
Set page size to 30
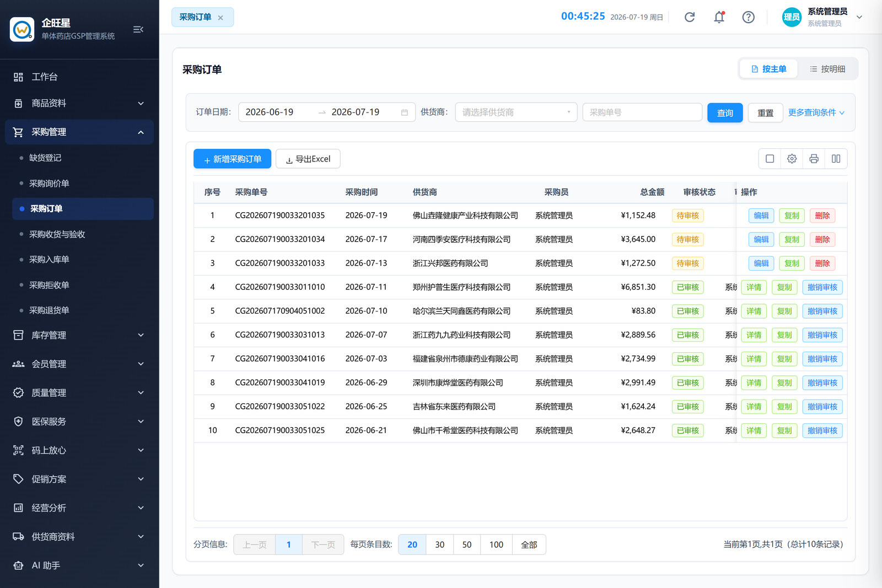(439, 544)
